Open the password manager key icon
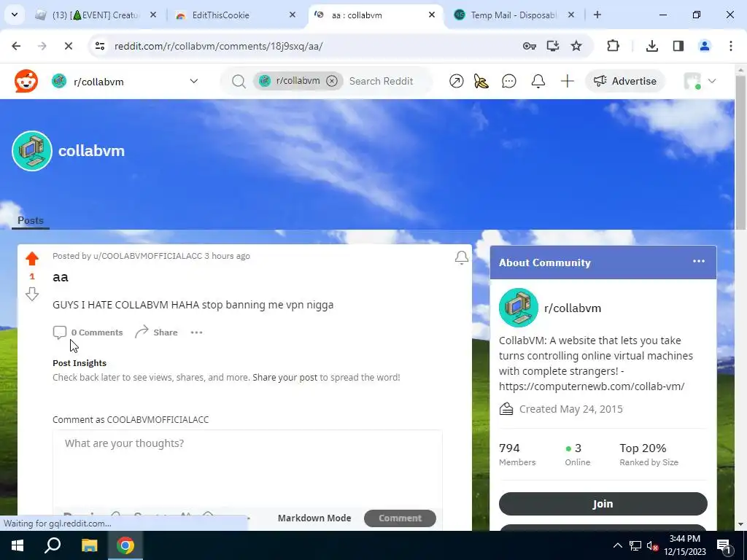 point(530,46)
